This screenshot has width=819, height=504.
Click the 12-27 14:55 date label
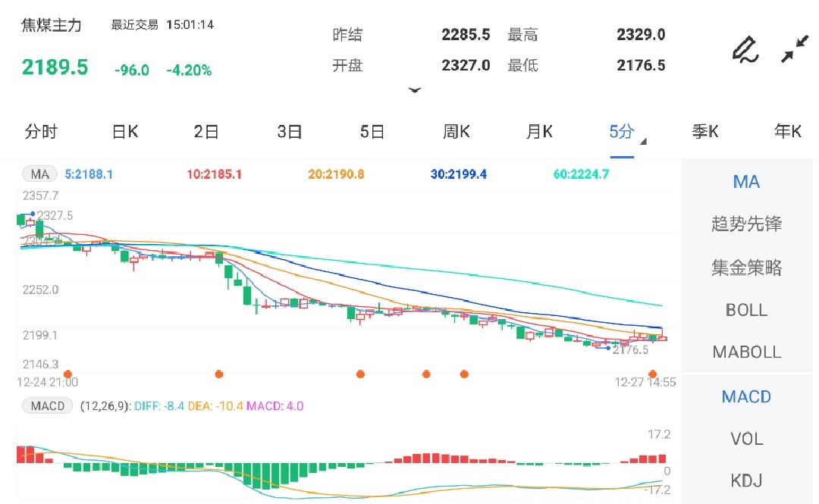click(645, 382)
